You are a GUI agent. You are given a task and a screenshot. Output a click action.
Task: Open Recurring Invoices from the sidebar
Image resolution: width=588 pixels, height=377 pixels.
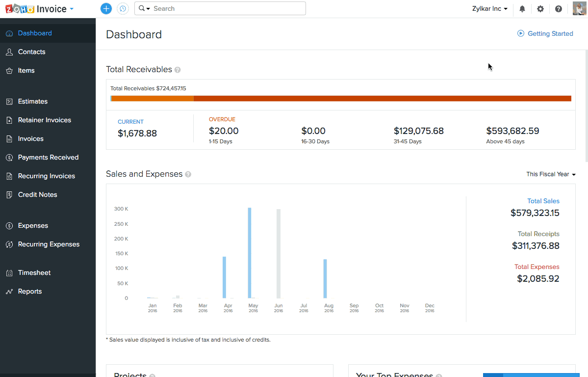(x=46, y=176)
